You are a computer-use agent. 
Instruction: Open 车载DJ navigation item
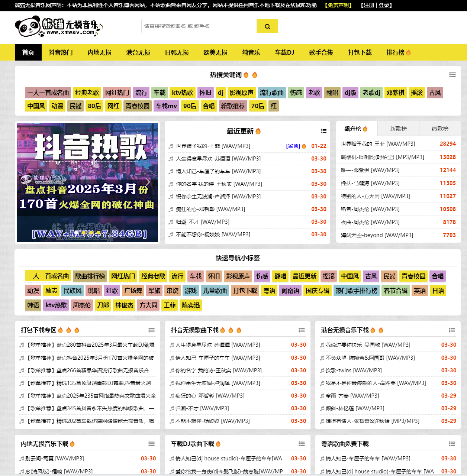tap(284, 52)
